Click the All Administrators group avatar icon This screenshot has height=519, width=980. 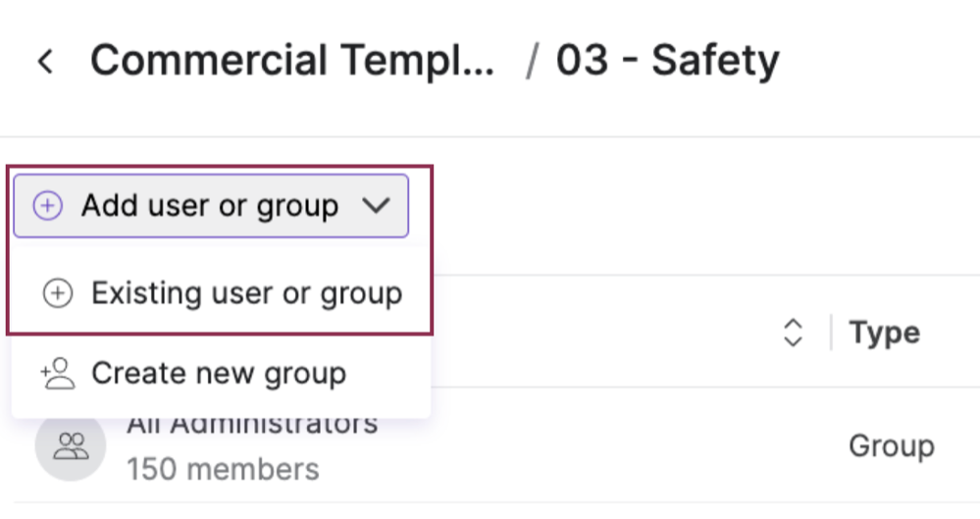click(70, 445)
